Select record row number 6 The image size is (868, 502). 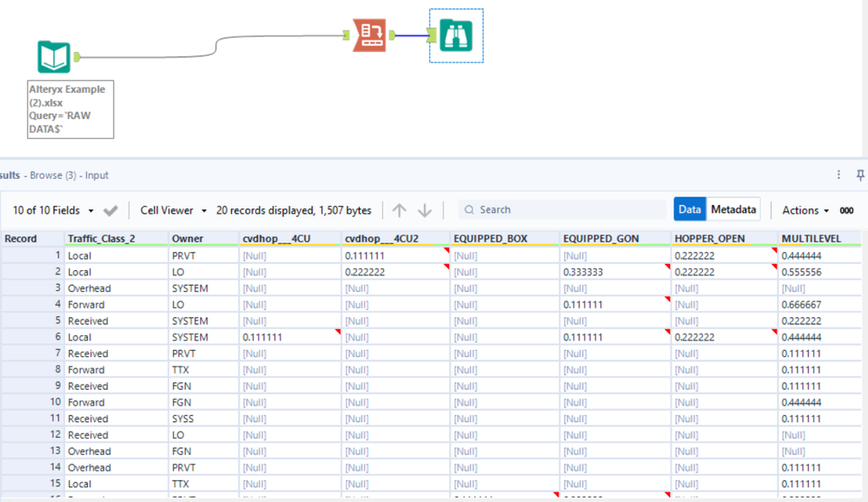pyautogui.click(x=32, y=337)
